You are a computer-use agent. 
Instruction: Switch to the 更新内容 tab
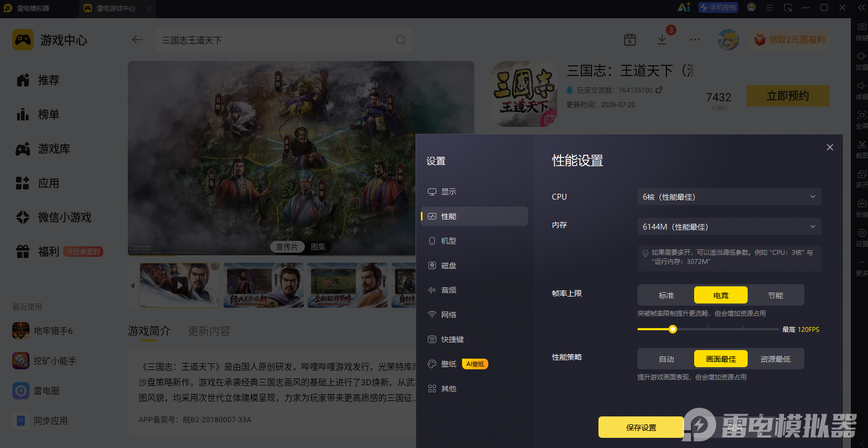pos(209,331)
